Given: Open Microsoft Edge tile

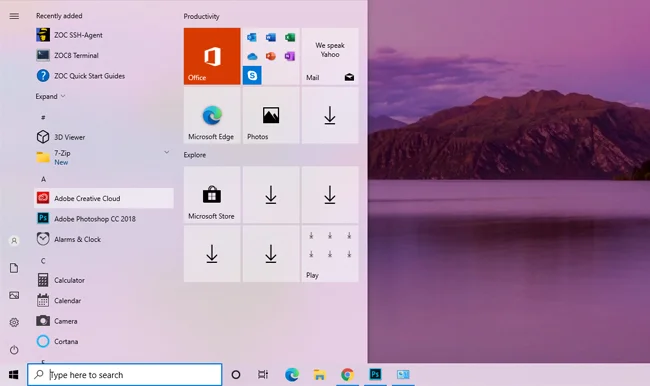Looking at the screenshot, I should coord(212,115).
